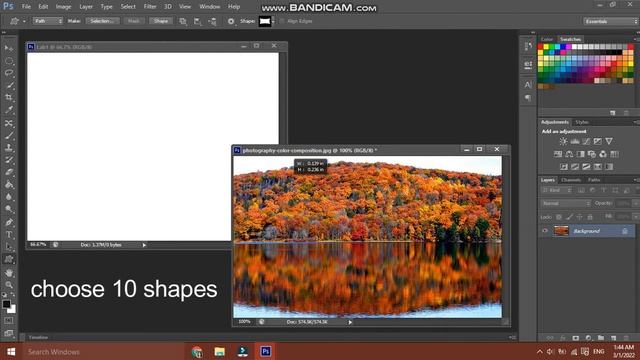This screenshot has height=360, width=640.
Task: Select the Pen tool
Action: pyautogui.click(x=9, y=222)
